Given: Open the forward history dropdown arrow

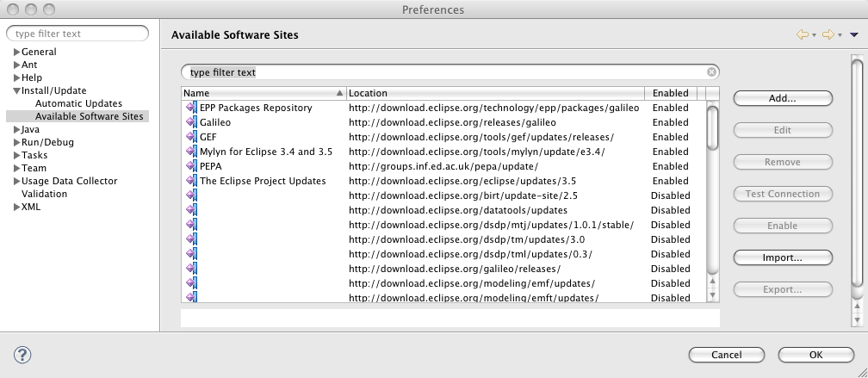Looking at the screenshot, I should pyautogui.click(x=840, y=35).
